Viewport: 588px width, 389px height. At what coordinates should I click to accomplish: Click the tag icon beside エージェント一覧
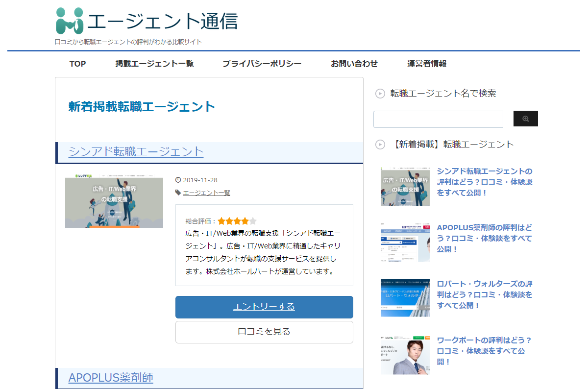(x=178, y=193)
